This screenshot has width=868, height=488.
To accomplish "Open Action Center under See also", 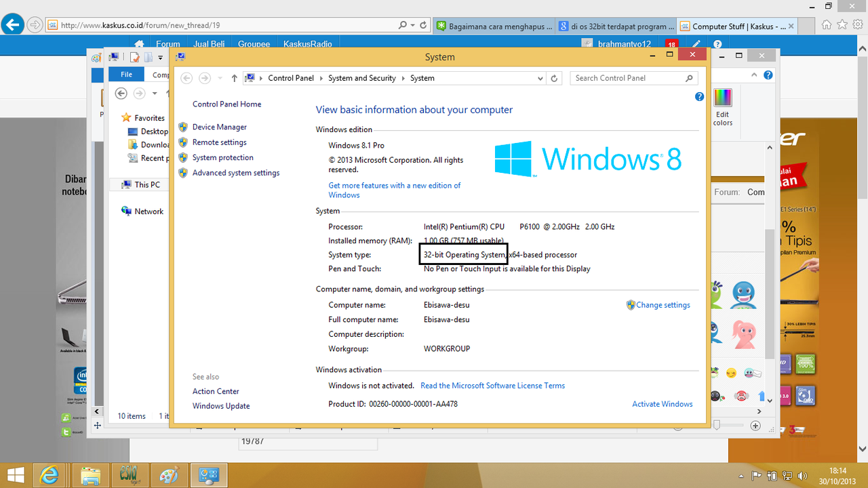I will coord(216,391).
